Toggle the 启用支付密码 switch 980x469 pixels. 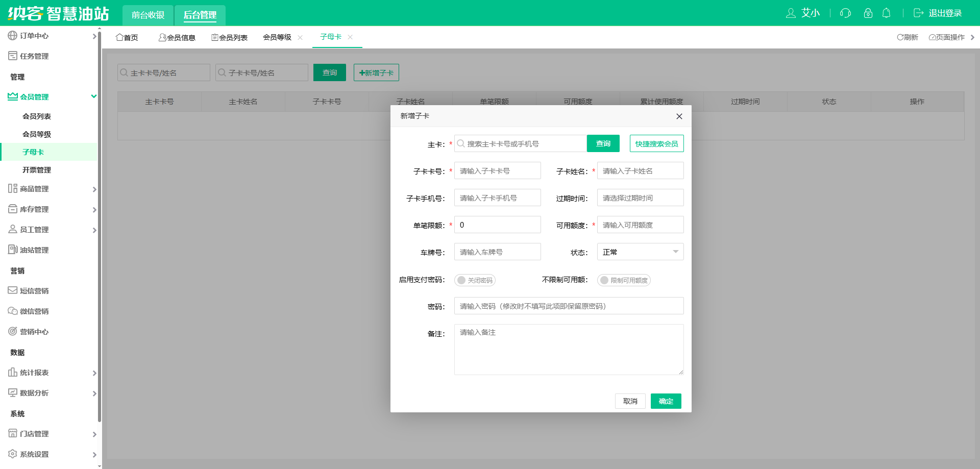(x=475, y=280)
